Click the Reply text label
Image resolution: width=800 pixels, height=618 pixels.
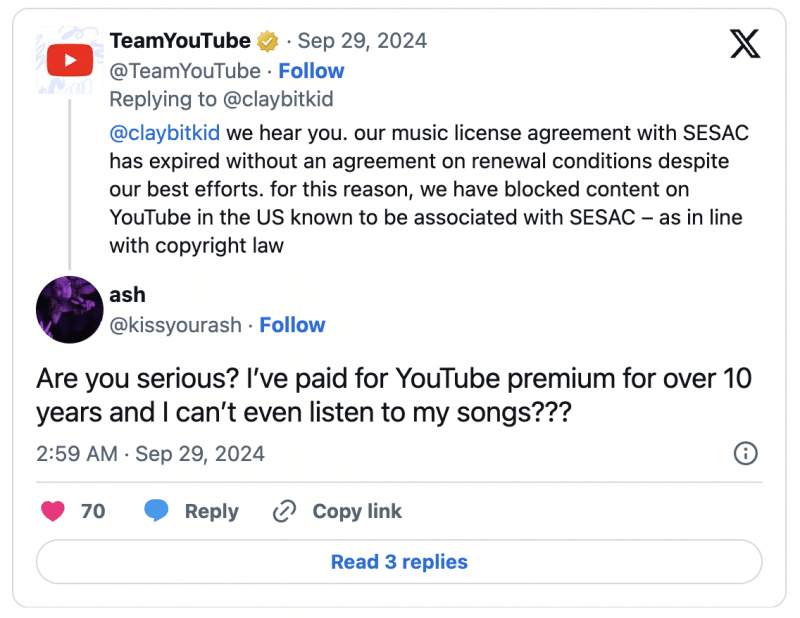(211, 511)
